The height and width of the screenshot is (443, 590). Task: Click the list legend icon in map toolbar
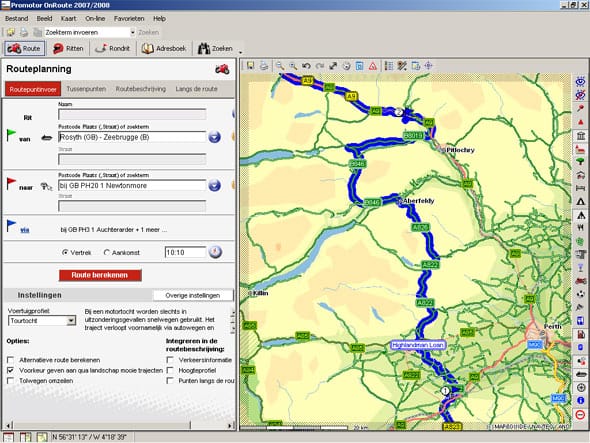click(389, 66)
